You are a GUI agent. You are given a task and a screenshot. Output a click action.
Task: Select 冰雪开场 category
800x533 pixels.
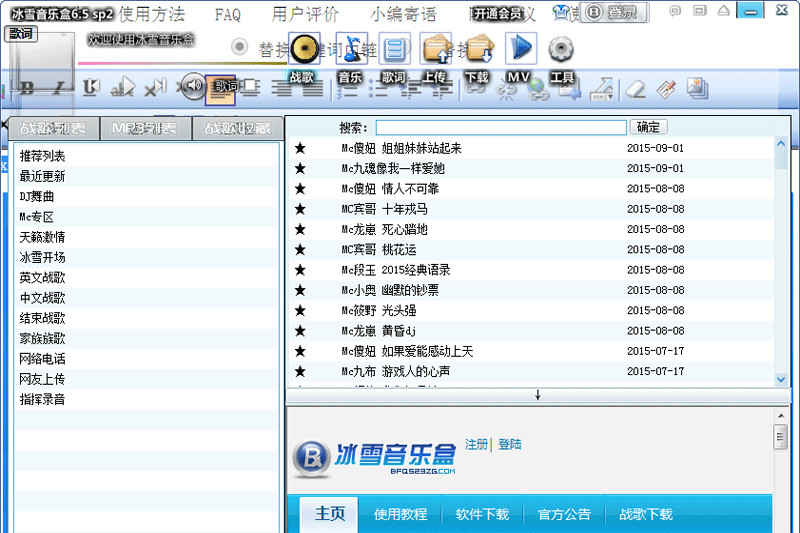point(42,257)
